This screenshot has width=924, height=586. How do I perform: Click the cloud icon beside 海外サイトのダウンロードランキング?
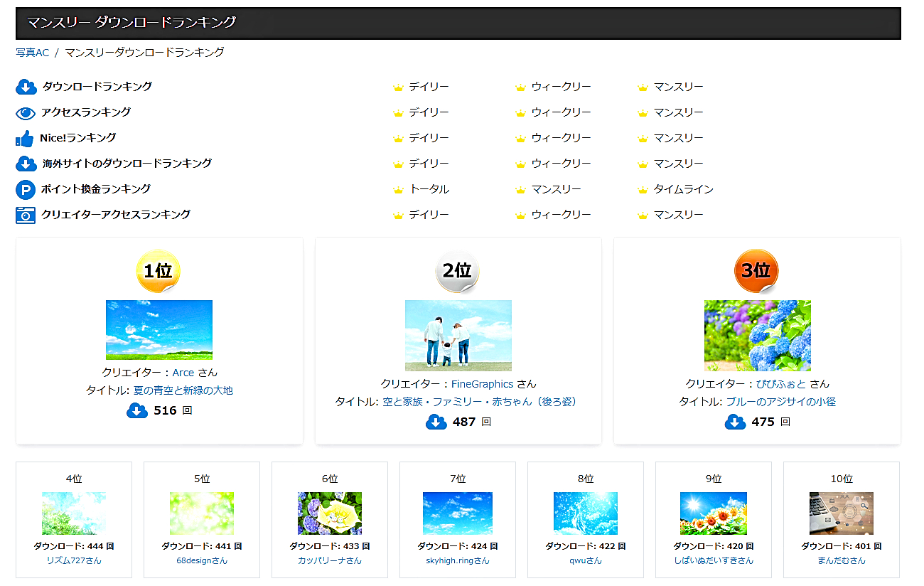pyautogui.click(x=26, y=164)
